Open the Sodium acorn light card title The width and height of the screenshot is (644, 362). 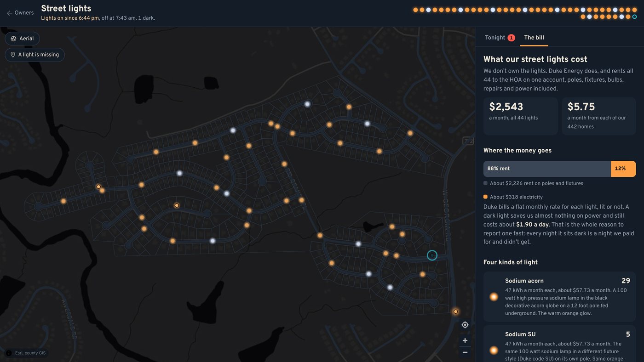click(x=524, y=281)
